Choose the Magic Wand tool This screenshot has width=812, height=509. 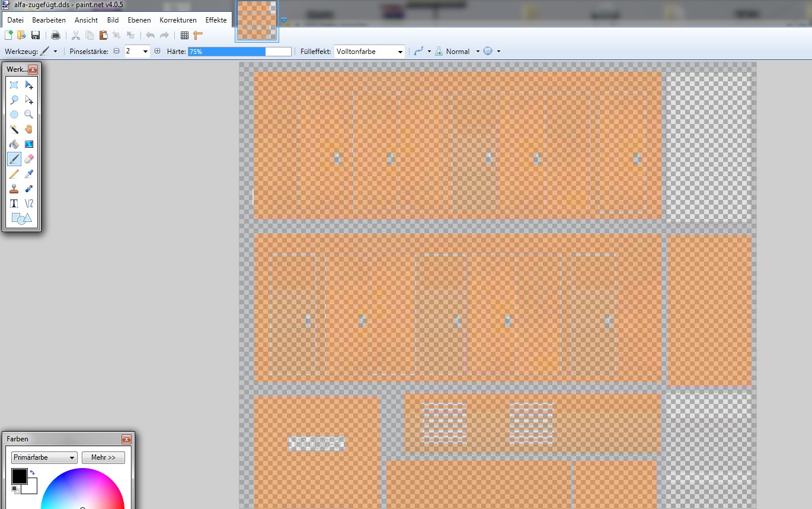pyautogui.click(x=14, y=129)
